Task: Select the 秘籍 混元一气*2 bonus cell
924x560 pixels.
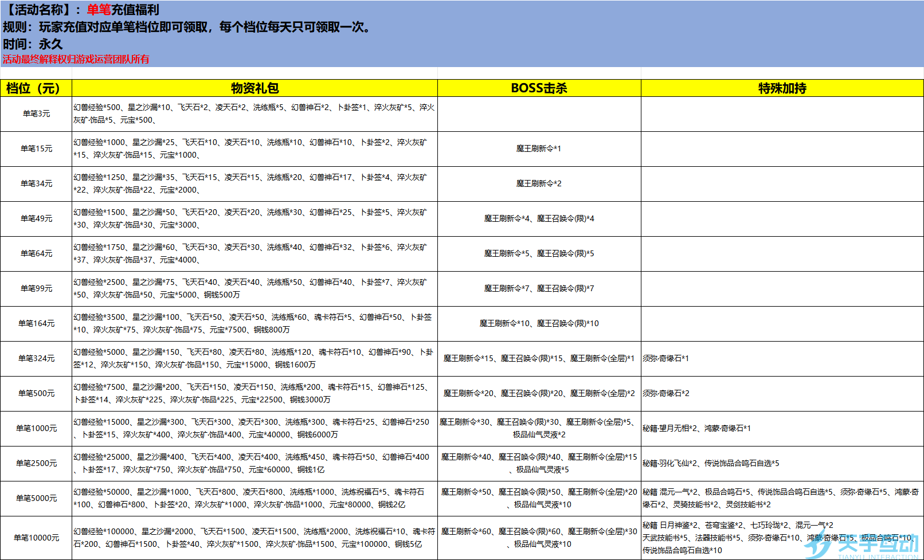Action: coord(782,499)
